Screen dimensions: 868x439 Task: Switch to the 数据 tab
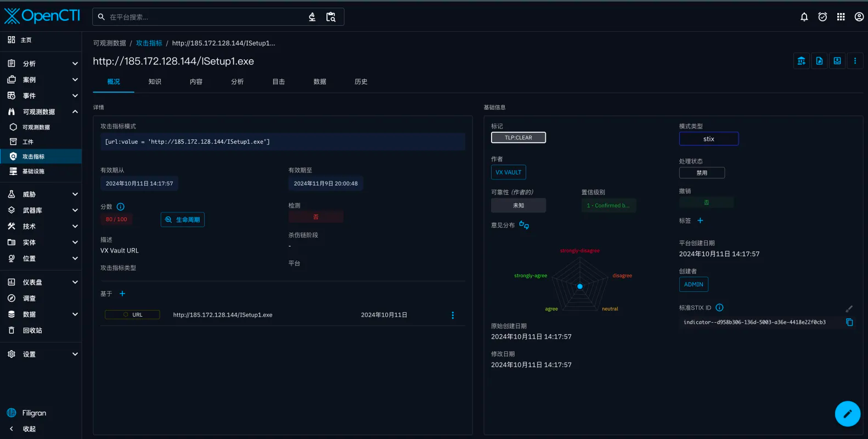click(x=320, y=82)
